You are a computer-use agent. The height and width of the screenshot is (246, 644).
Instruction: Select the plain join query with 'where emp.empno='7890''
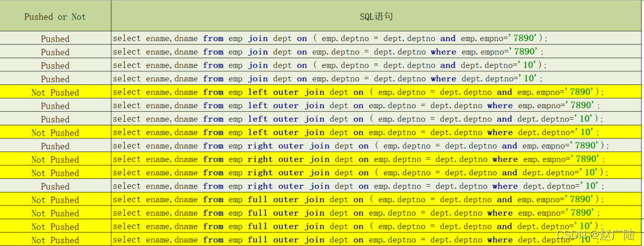[x=328, y=52]
